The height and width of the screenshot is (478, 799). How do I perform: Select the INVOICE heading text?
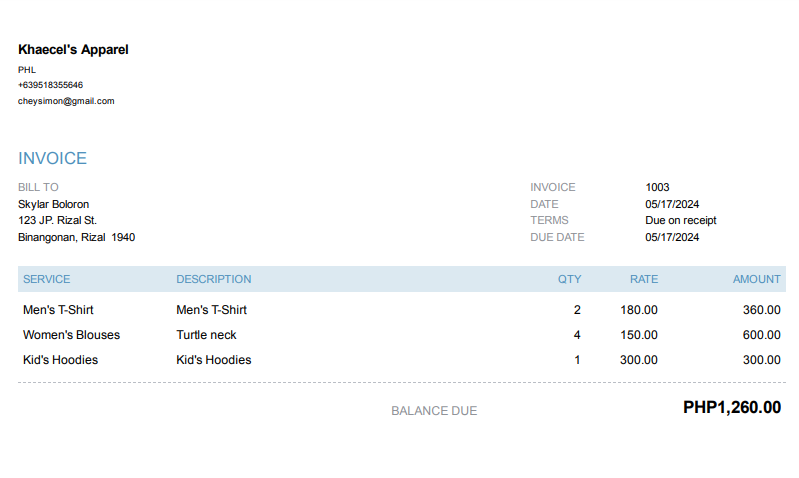click(52, 158)
